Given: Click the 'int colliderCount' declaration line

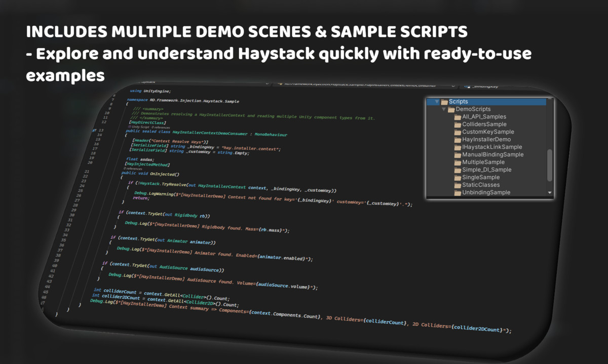Looking at the screenshot, I should click(x=162, y=295).
